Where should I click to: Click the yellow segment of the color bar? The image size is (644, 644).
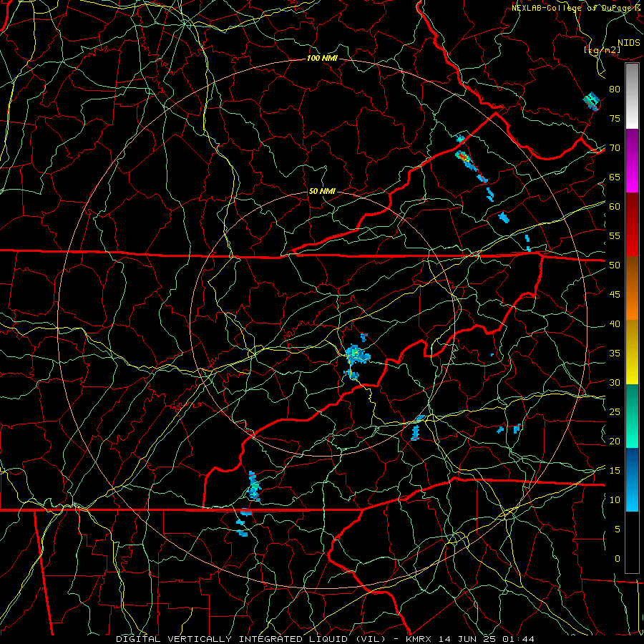coord(632,352)
